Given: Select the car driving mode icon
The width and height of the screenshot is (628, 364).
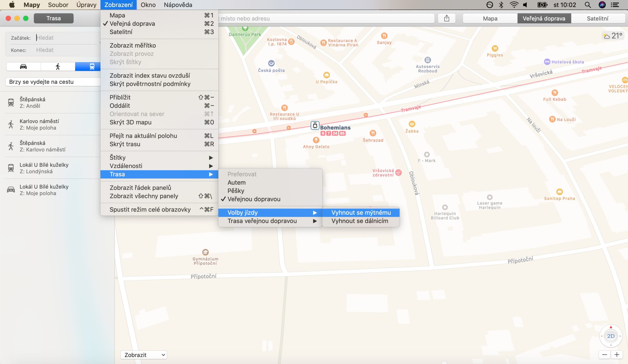Looking at the screenshot, I should click(23, 66).
